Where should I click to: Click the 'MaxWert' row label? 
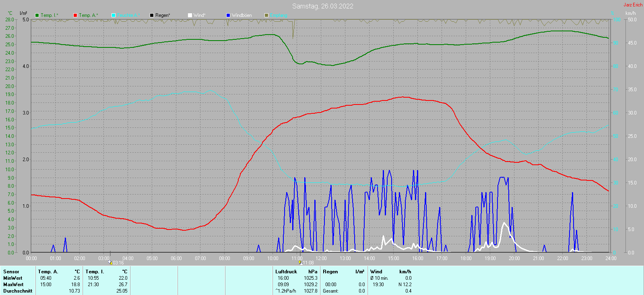click(13, 285)
